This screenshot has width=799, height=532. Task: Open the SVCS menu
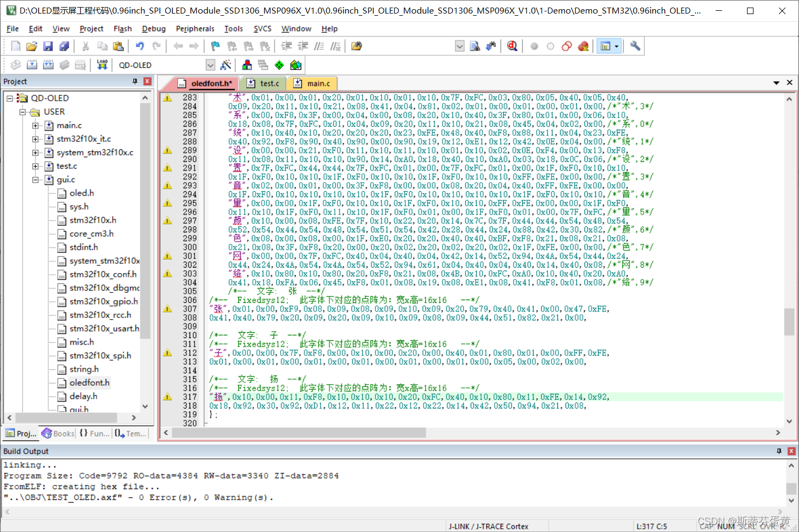tap(262, 29)
